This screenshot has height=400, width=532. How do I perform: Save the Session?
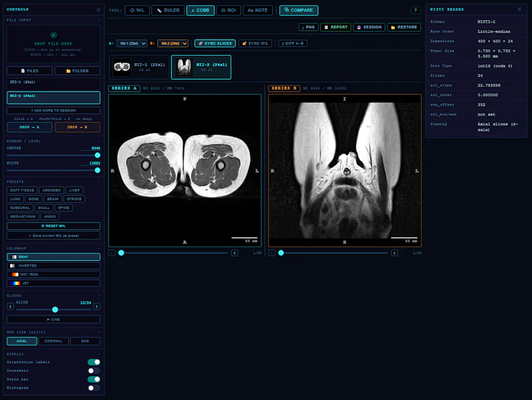369,27
